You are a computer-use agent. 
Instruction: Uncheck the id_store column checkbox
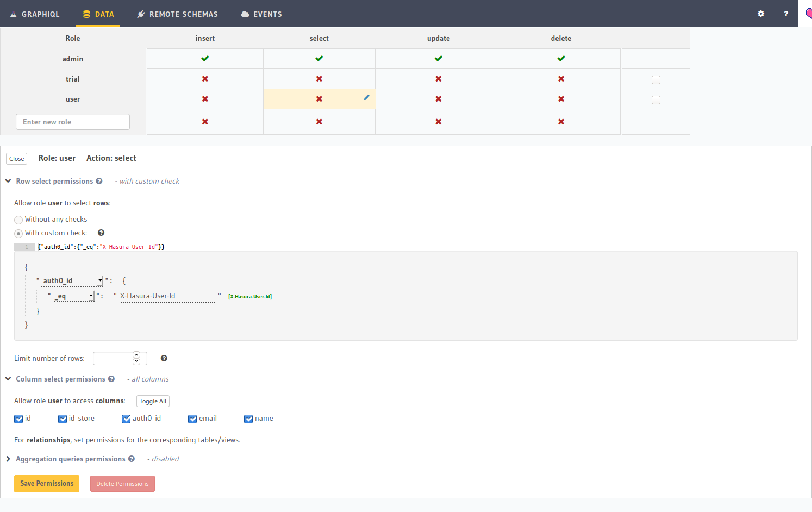[x=63, y=419]
